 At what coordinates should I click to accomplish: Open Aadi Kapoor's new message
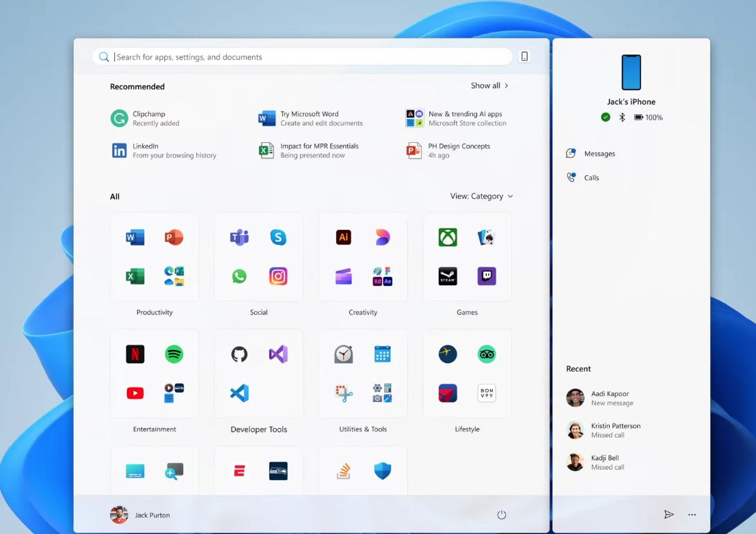point(608,398)
